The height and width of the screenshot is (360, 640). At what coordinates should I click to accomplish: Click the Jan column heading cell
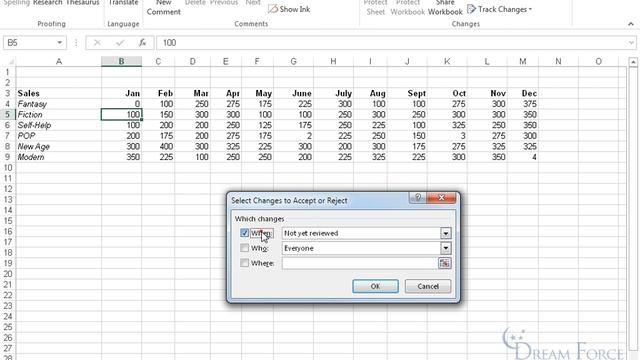pyautogui.click(x=122, y=93)
